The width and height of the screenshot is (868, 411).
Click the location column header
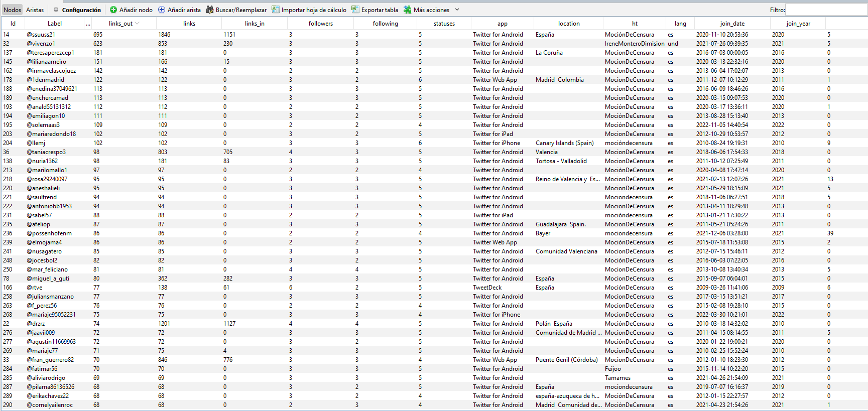[x=569, y=24]
